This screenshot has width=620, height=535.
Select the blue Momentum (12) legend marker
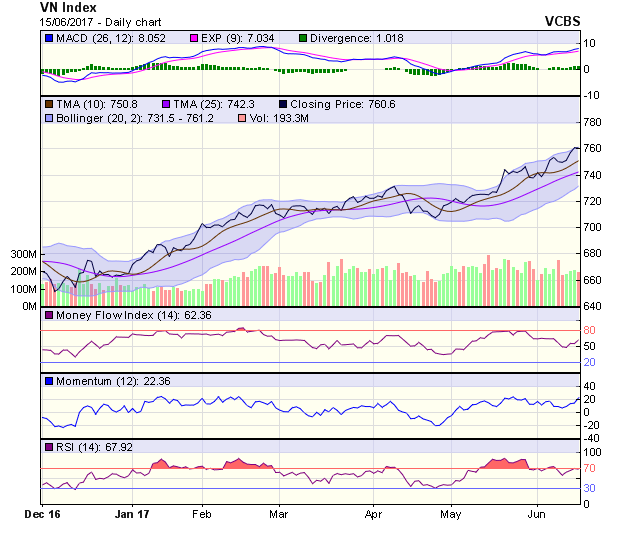49,381
